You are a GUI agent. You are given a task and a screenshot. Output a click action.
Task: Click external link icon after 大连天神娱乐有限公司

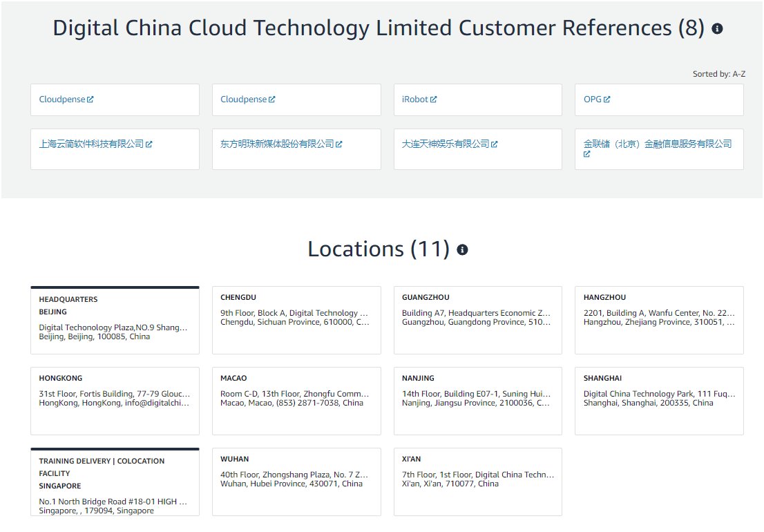495,144
